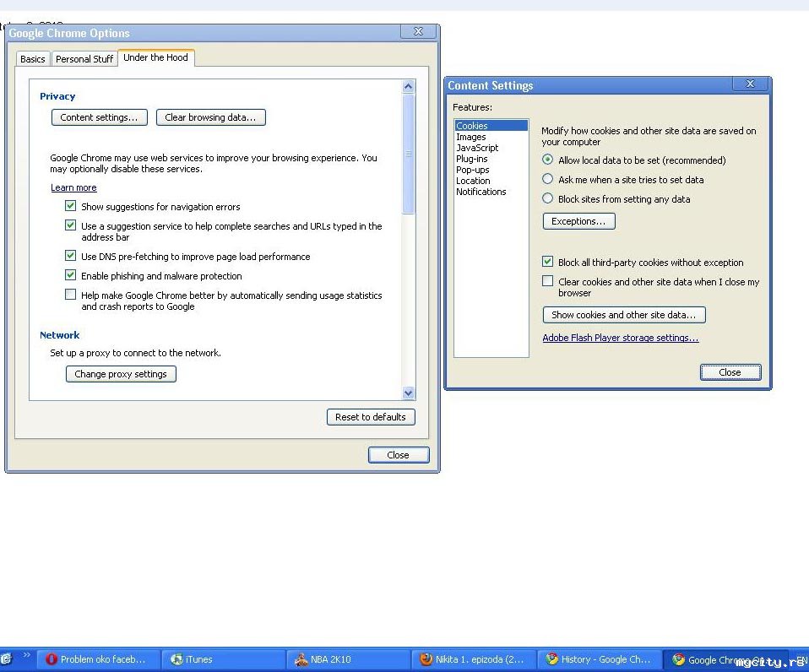This screenshot has height=672, width=809.
Task: Select JavaScript in the Features list
Action: [491, 148]
